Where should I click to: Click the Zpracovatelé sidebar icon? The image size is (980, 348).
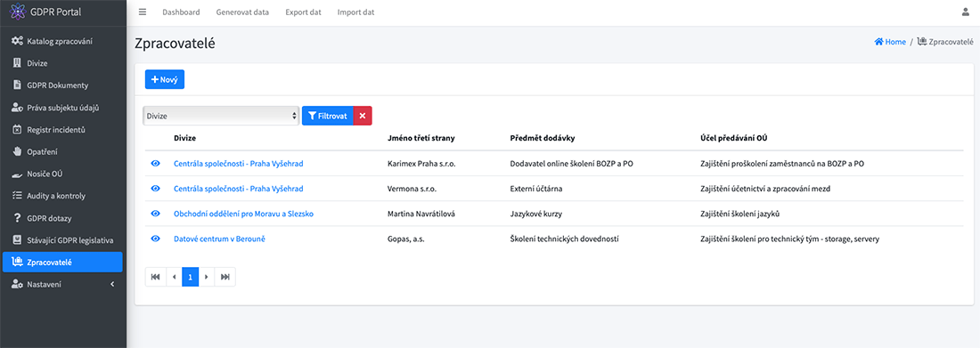pyautogui.click(x=18, y=263)
